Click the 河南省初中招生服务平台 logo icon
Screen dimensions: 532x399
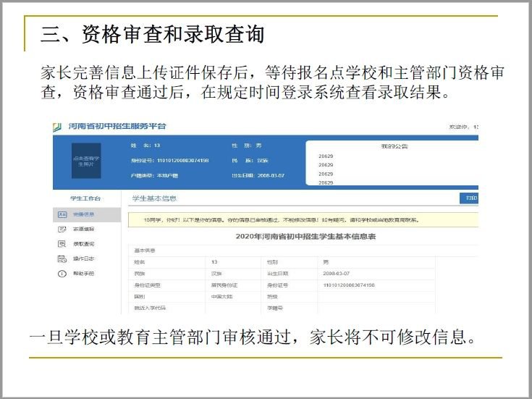[x=57, y=127]
